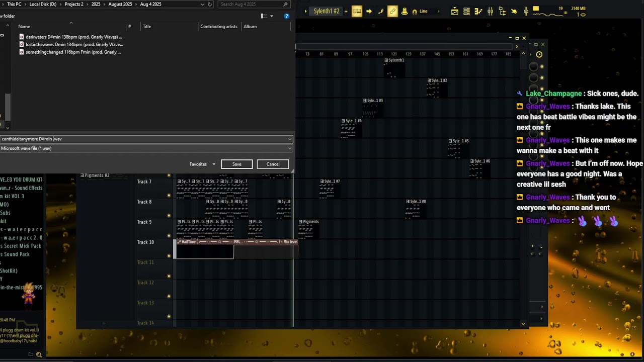This screenshot has height=362, width=644.
Task: Navigate to August 2025 in breadcrumb
Action: (x=120, y=4)
